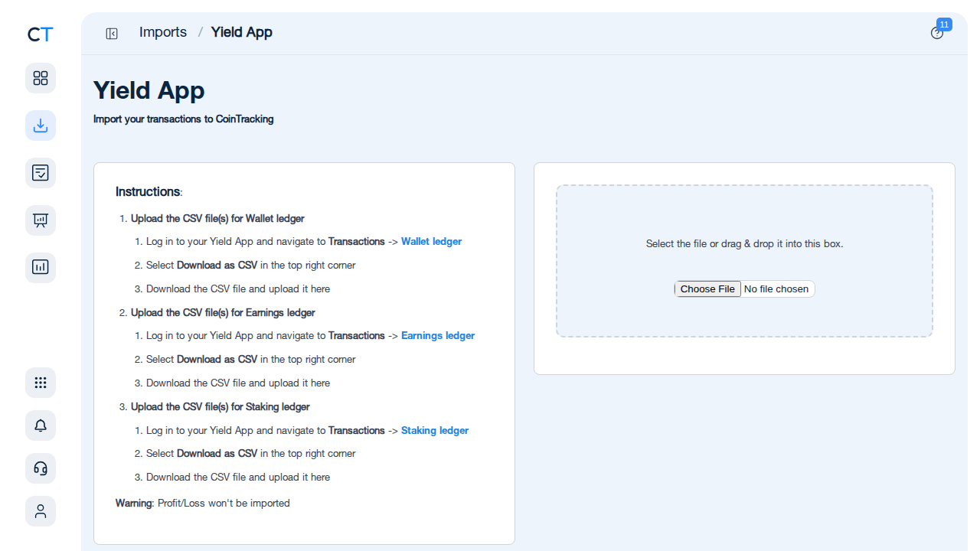
Task: Click 'Warning: Profit/Loss won't be imported' text
Action: [203, 503]
